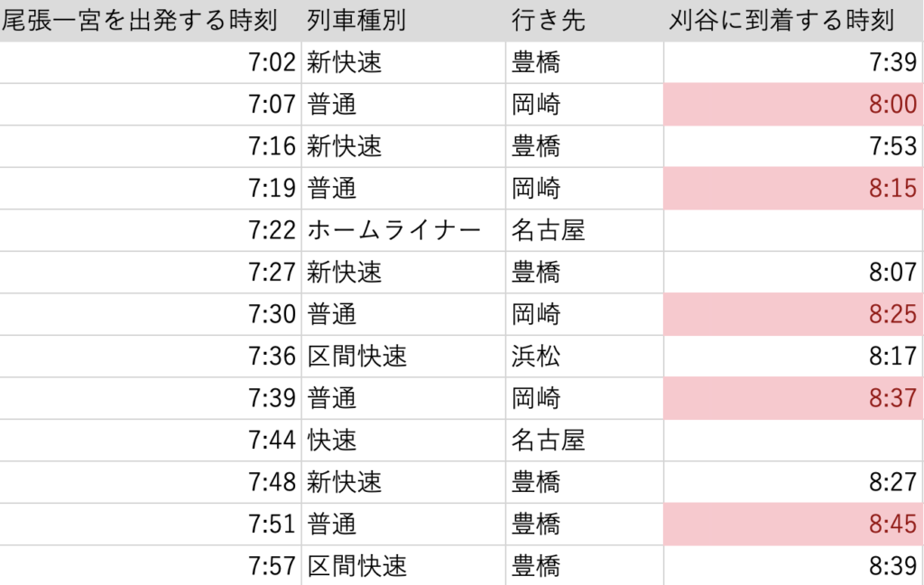Select the pink highlighted 8:45 arrival cell
The image size is (924, 585).
tap(793, 525)
